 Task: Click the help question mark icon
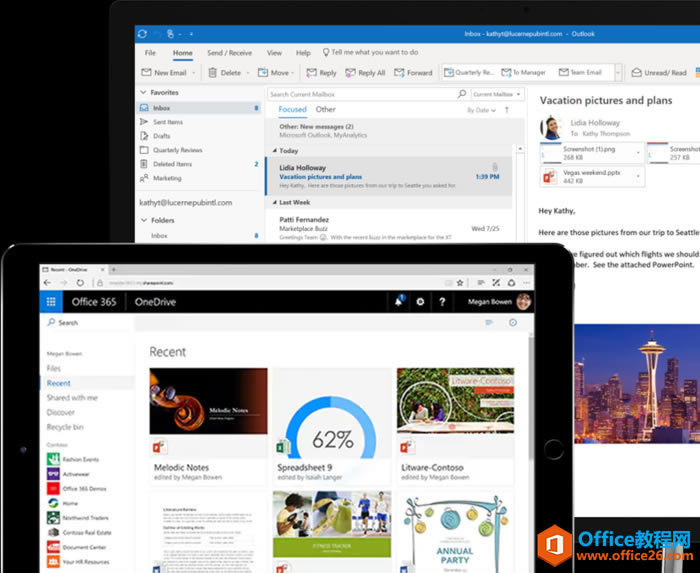(442, 302)
